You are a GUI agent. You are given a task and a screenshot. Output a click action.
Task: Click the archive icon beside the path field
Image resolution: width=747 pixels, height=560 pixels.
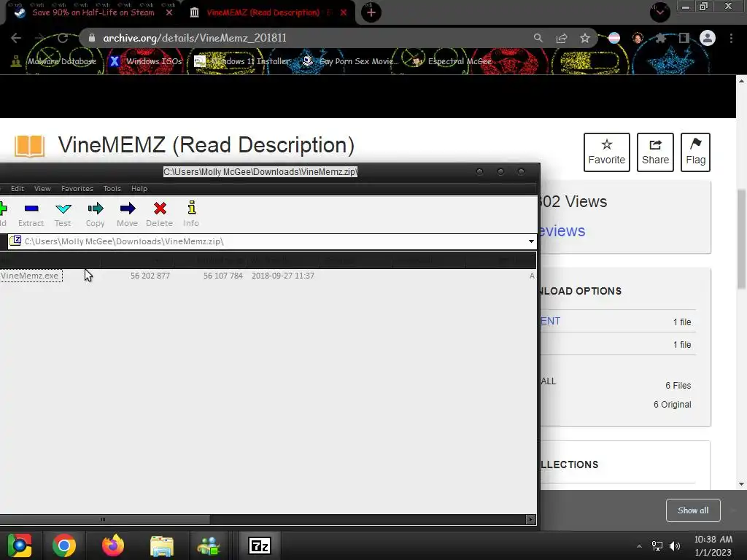click(x=15, y=241)
